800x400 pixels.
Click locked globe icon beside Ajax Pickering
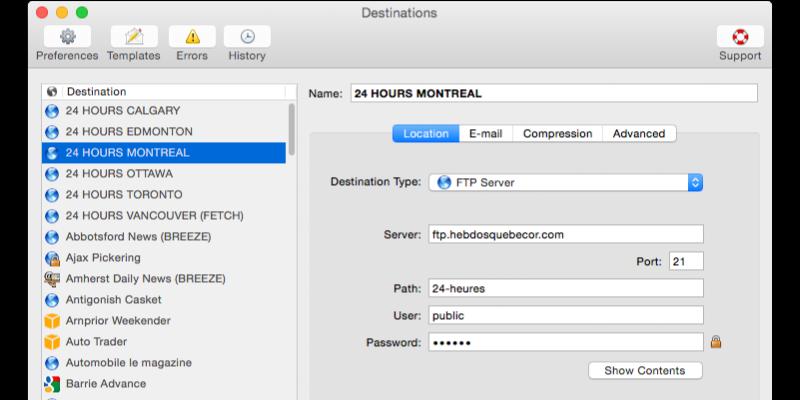52,258
